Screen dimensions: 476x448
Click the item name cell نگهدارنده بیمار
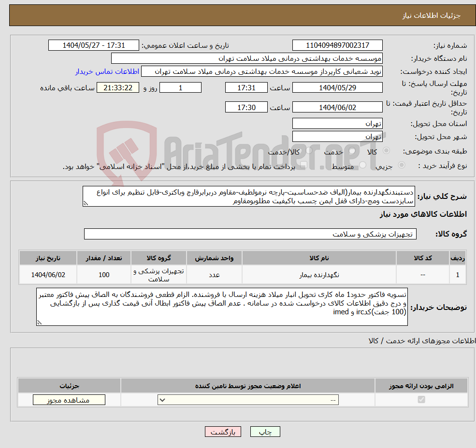point(319,275)
